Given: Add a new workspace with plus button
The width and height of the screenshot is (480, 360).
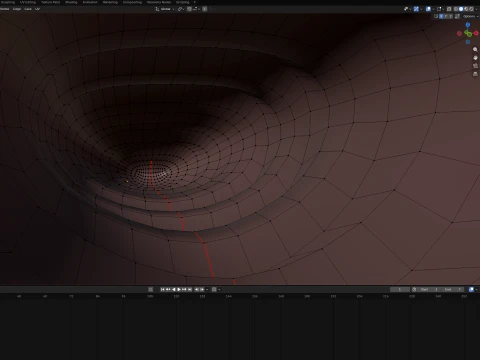Looking at the screenshot, I should point(195,2).
